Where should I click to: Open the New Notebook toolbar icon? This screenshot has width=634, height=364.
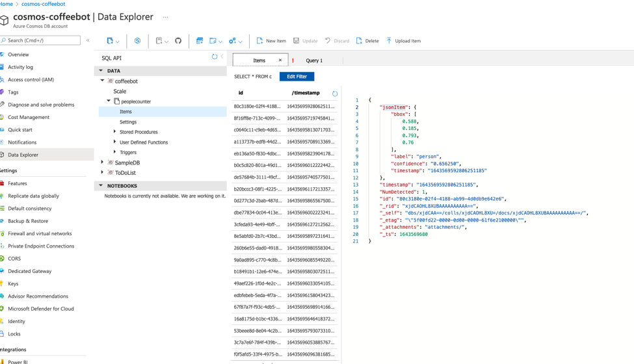pyautogui.click(x=159, y=41)
